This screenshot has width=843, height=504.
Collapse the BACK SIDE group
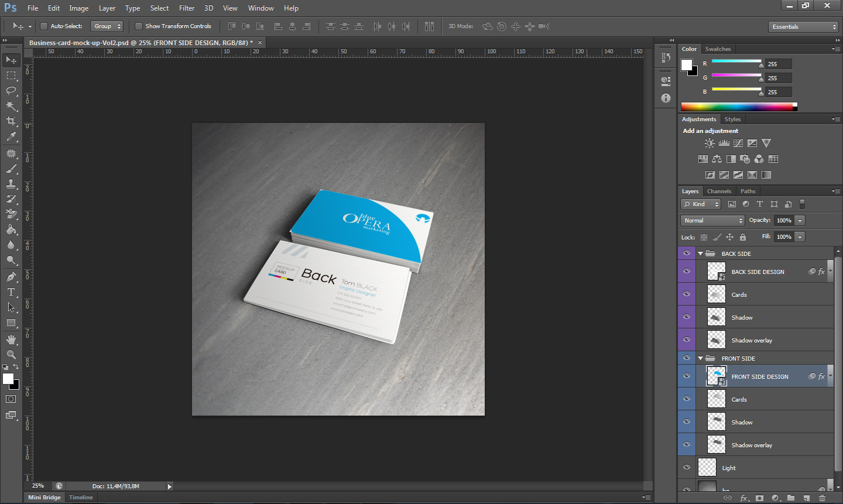(700, 253)
